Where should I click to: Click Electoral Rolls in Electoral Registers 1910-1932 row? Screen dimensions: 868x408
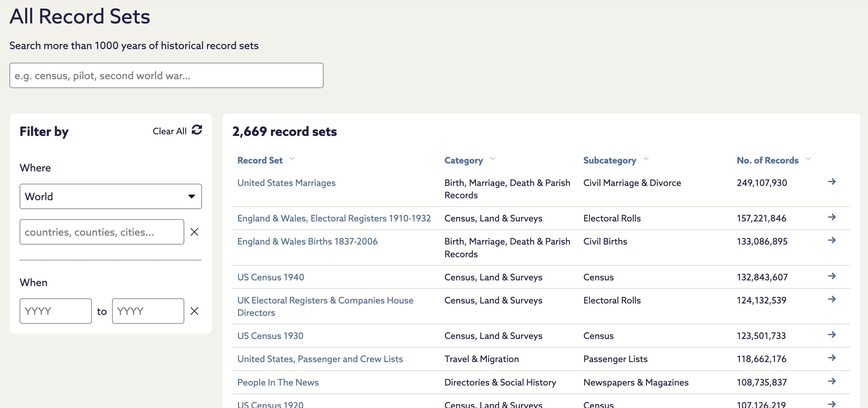[612, 218]
